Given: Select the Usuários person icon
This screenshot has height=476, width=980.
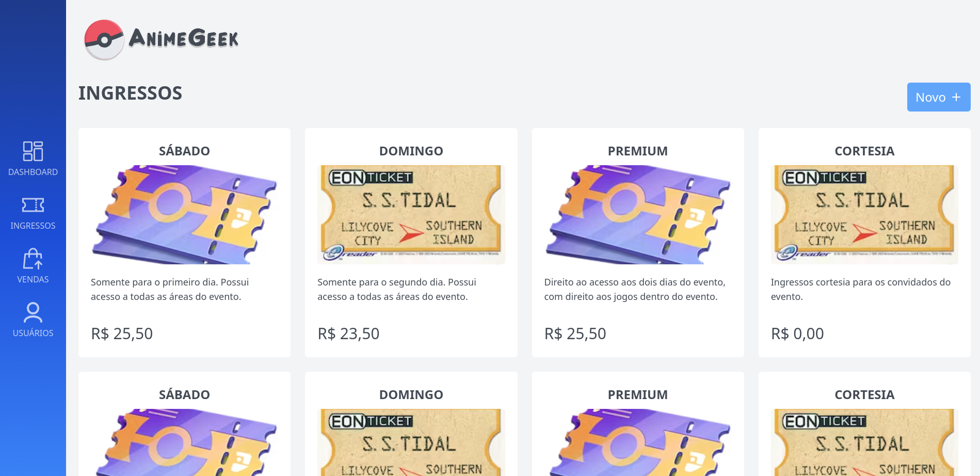Looking at the screenshot, I should (33, 312).
